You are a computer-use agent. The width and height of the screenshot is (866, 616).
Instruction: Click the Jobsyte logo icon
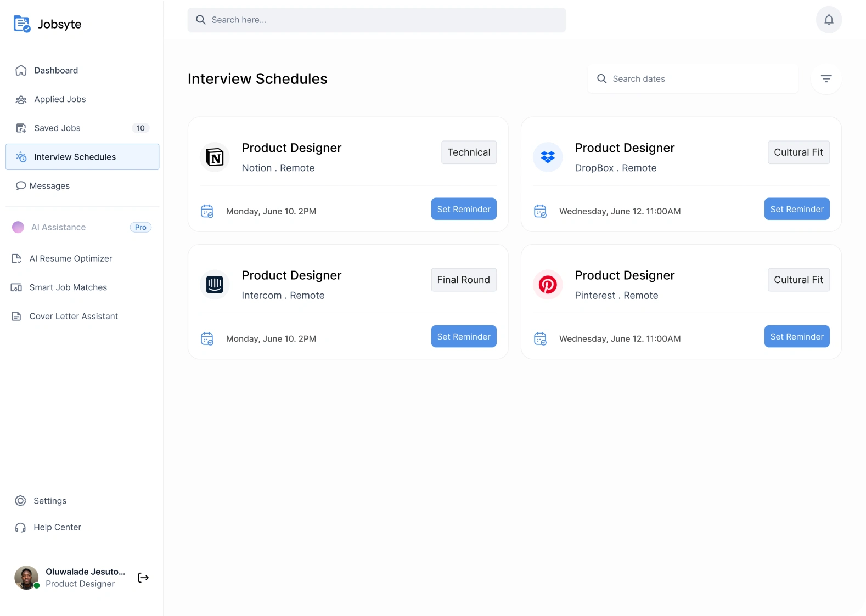(22, 24)
